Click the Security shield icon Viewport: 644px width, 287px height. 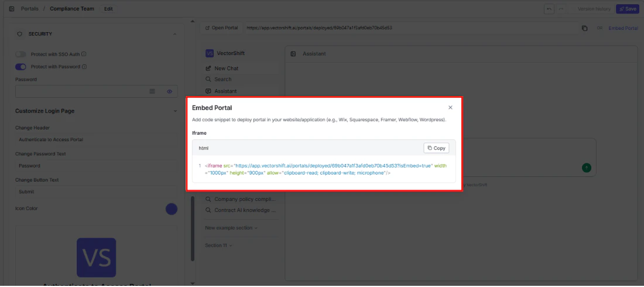19,34
